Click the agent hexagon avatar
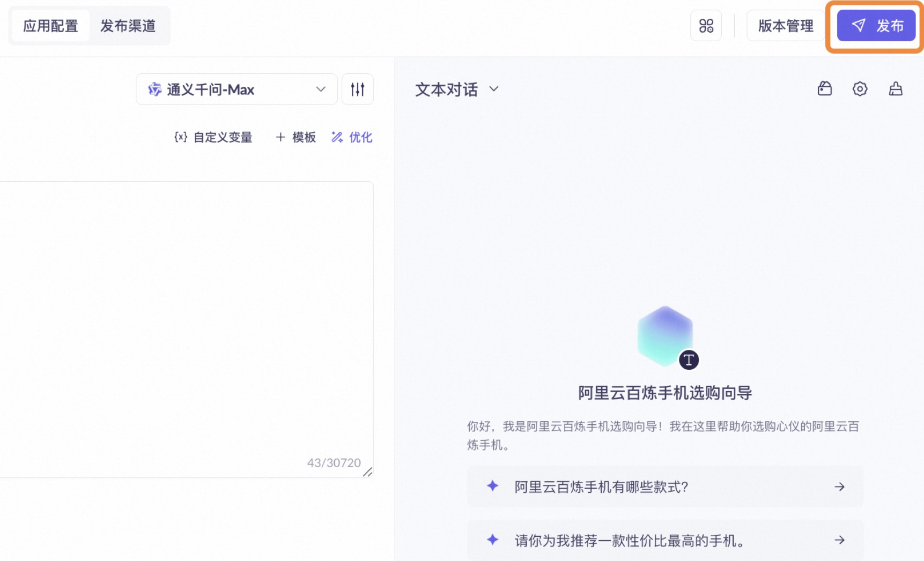 [665, 336]
